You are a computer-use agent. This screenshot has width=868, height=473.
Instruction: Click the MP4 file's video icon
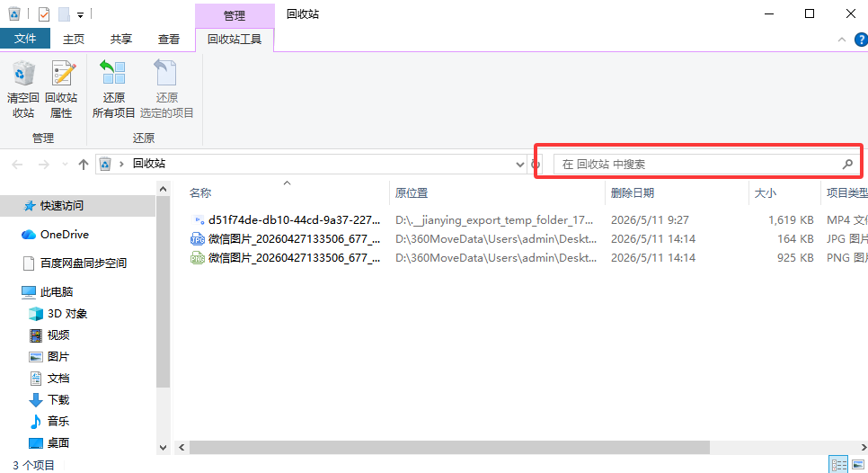pyautogui.click(x=198, y=220)
